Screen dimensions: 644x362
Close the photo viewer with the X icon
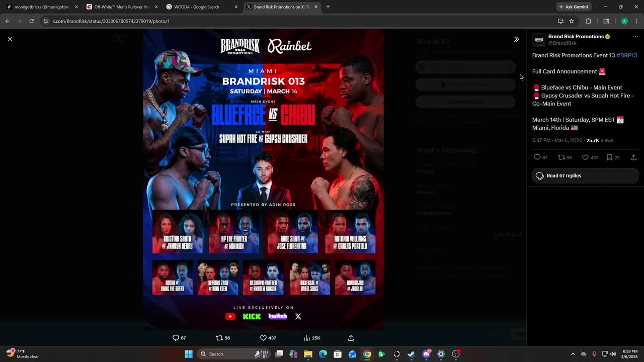(10, 39)
